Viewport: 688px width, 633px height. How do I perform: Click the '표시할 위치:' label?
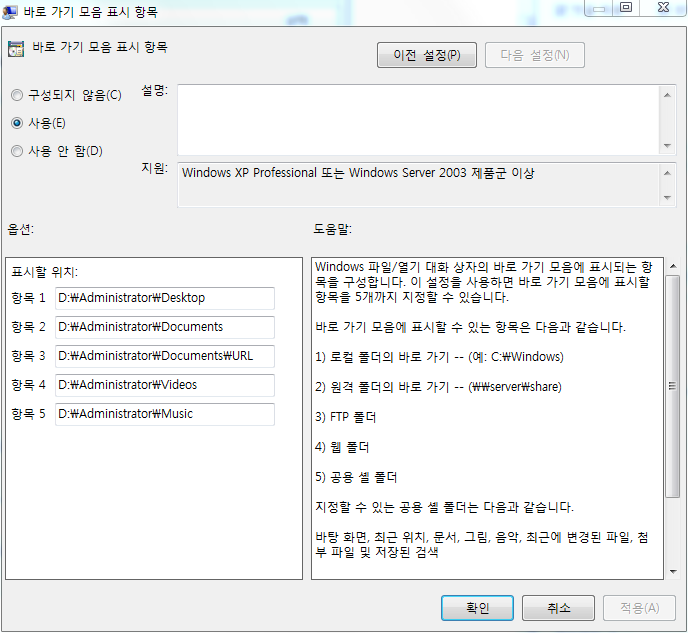coord(44,272)
